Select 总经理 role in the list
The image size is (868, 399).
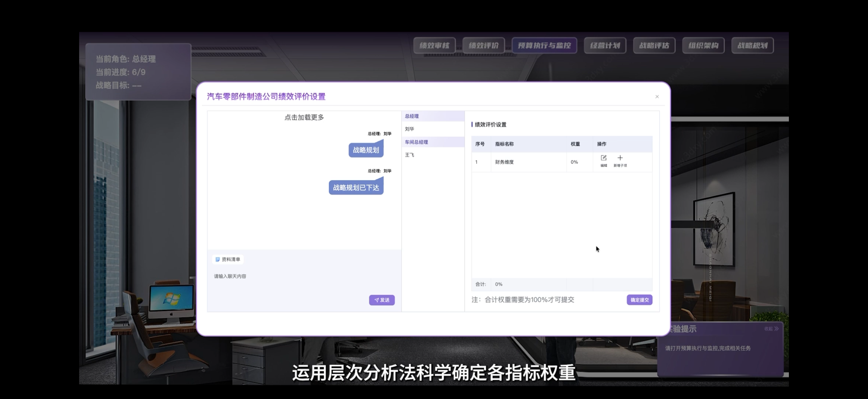433,116
